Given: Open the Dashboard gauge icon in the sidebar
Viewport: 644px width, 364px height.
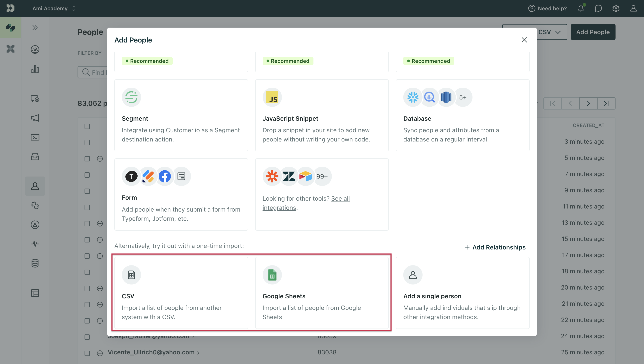Looking at the screenshot, I should 35,49.
